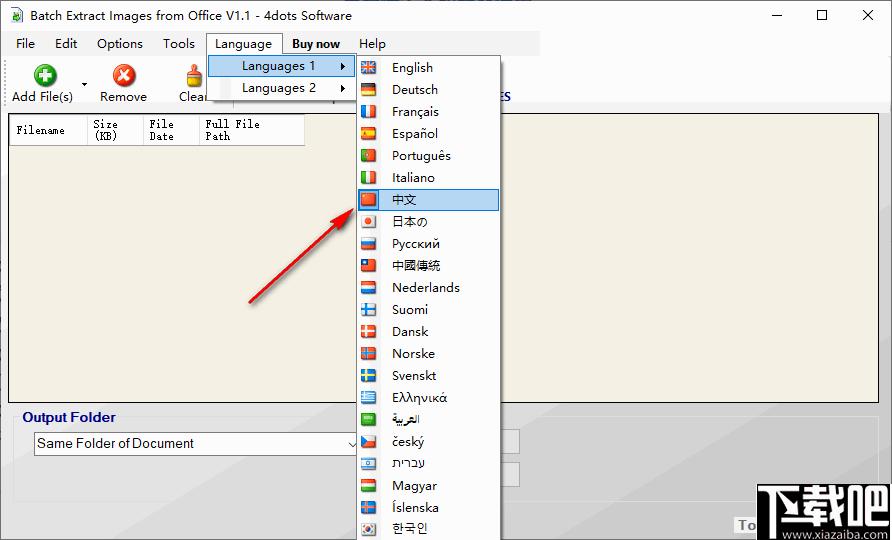This screenshot has height=540, width=892.
Task: Click the German flag icon beside Deutsch
Action: (369, 89)
